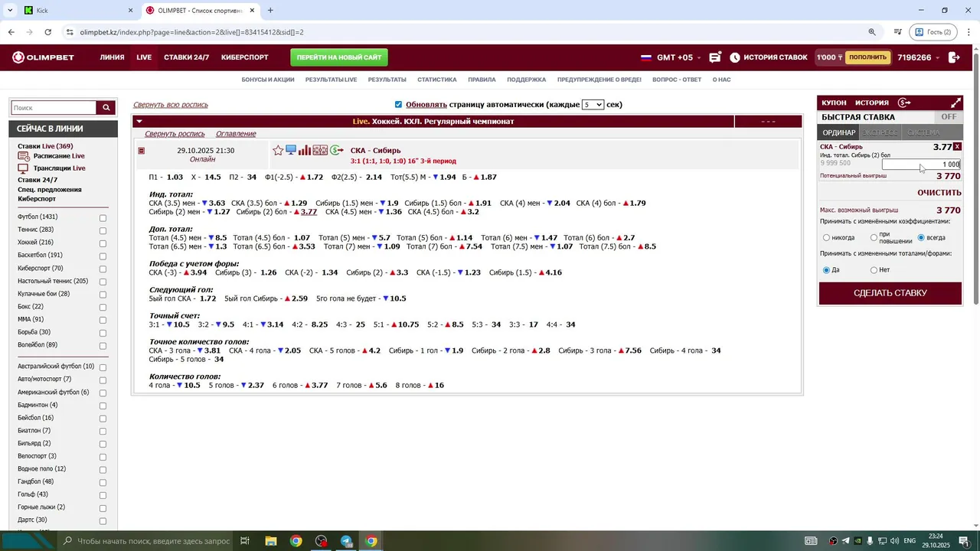
Task: Open the refresh interval seconds dropdown
Action: click(593, 104)
